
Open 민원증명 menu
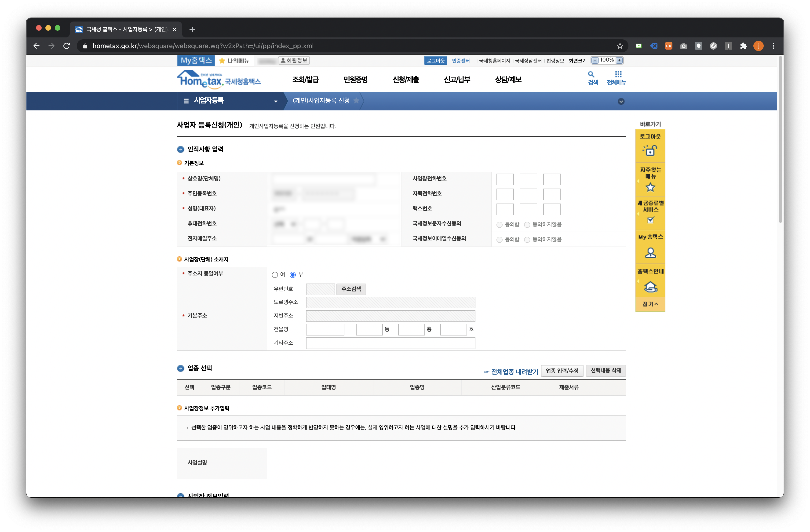pos(355,80)
